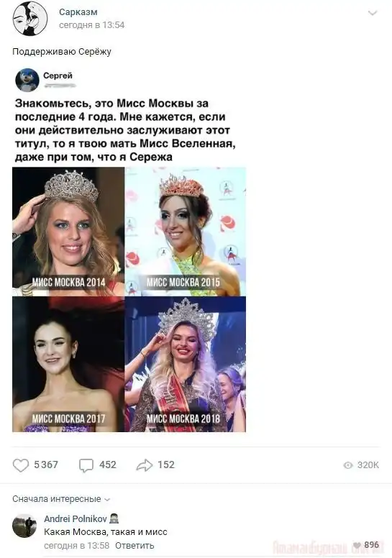392x558 pixels.
Task: Open comments via the speech bubble icon
Action: [86, 465]
